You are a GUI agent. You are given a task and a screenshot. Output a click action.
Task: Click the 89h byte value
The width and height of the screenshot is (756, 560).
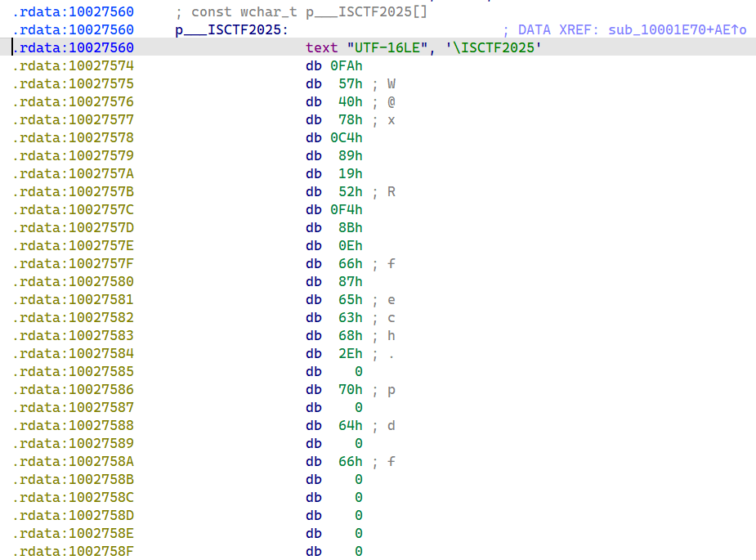[x=351, y=156]
